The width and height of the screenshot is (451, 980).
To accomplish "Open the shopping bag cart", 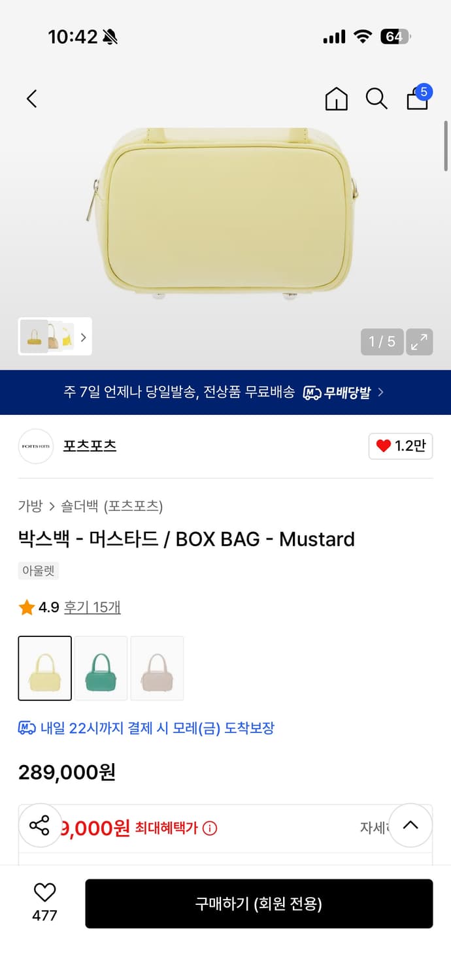I will [418, 99].
